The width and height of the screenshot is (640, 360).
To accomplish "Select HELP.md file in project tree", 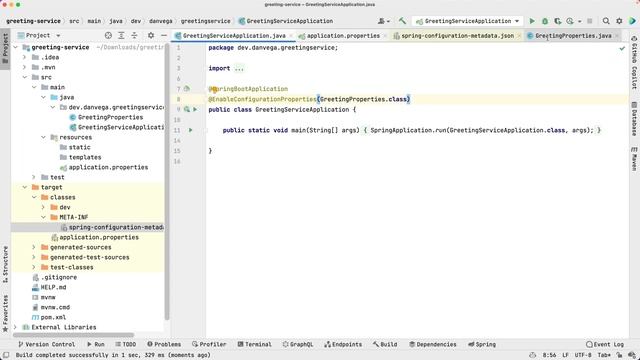I will point(53,287).
